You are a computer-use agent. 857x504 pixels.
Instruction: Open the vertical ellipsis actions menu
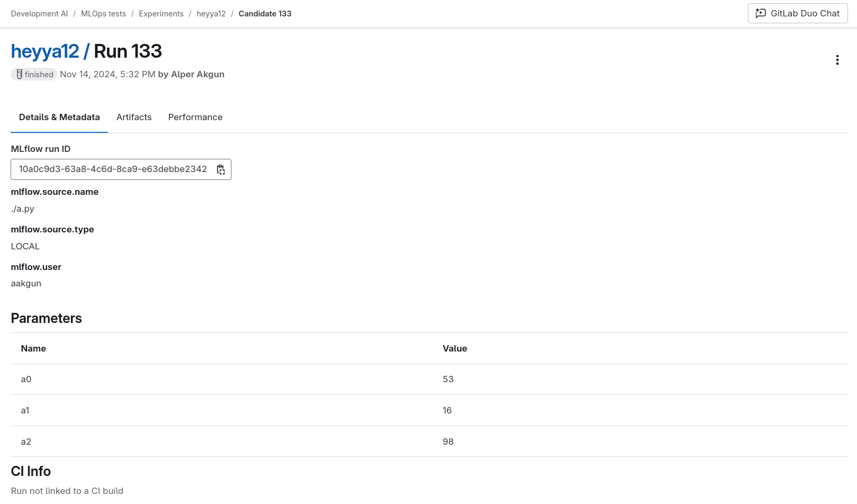pyautogui.click(x=837, y=60)
